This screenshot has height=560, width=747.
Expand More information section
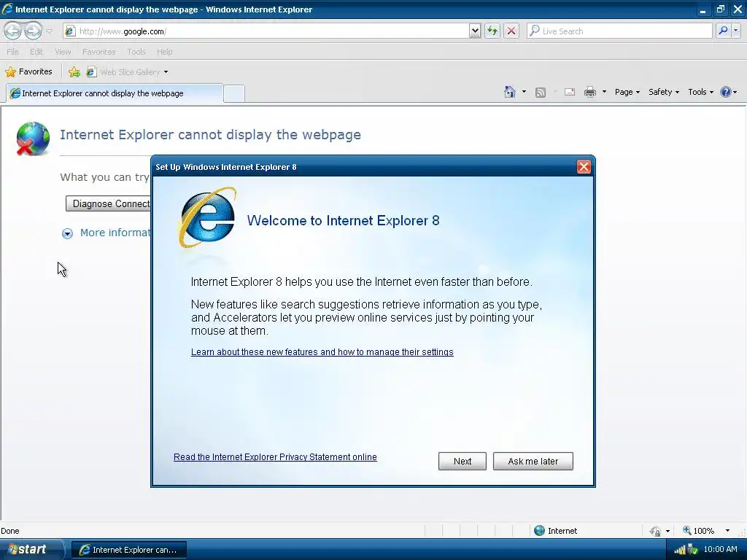click(67, 233)
